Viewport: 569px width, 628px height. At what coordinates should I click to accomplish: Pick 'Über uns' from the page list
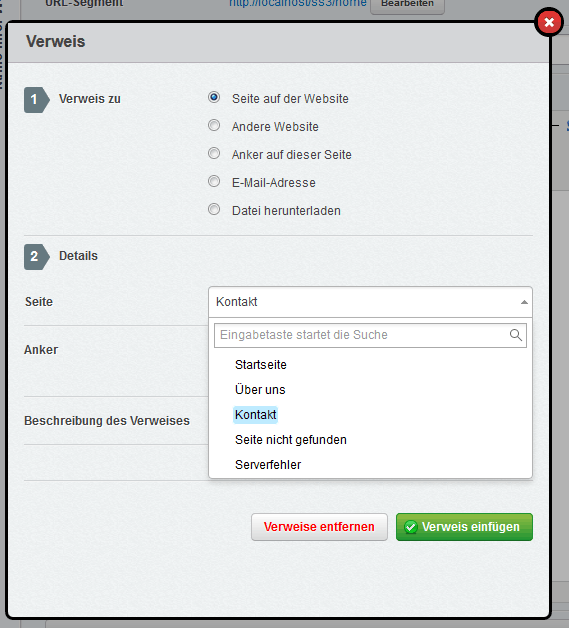tap(260, 390)
